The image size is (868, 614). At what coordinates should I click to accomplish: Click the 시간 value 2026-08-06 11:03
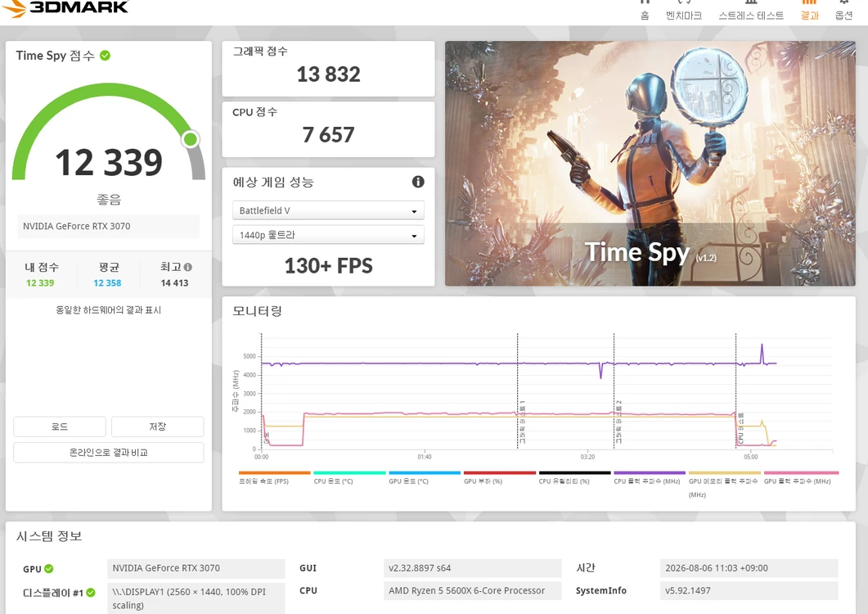coord(749,568)
